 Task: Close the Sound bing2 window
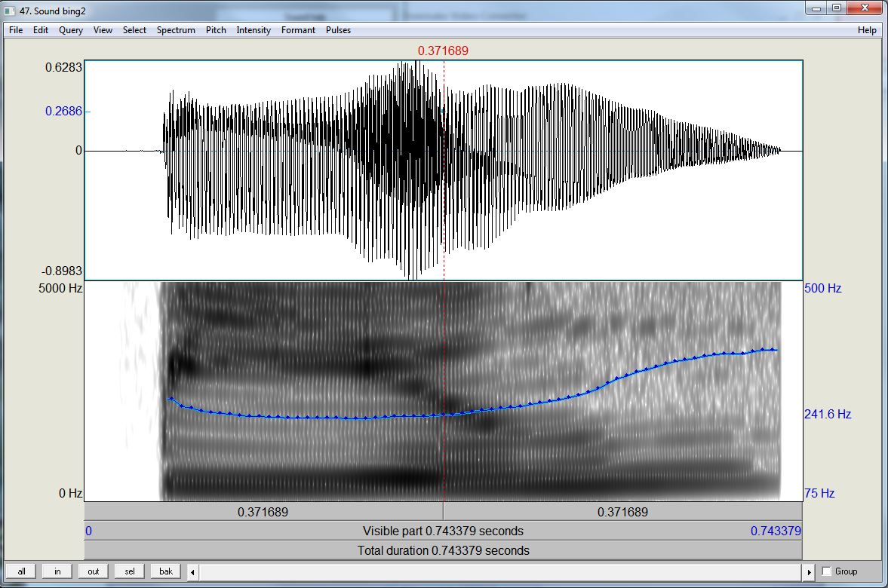[x=865, y=8]
